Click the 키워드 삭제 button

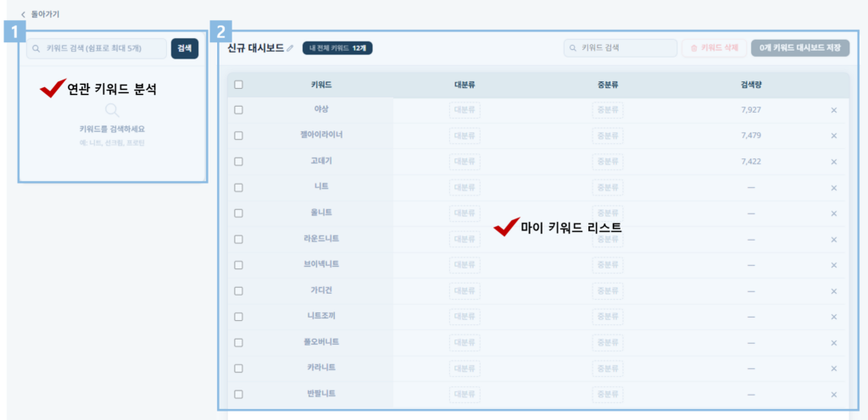click(715, 48)
